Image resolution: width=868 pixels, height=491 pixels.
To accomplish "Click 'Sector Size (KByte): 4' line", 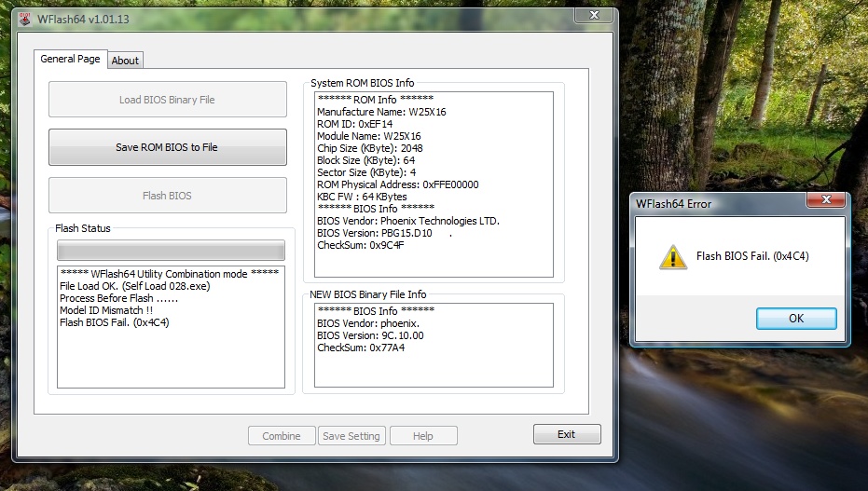I will (x=366, y=172).
